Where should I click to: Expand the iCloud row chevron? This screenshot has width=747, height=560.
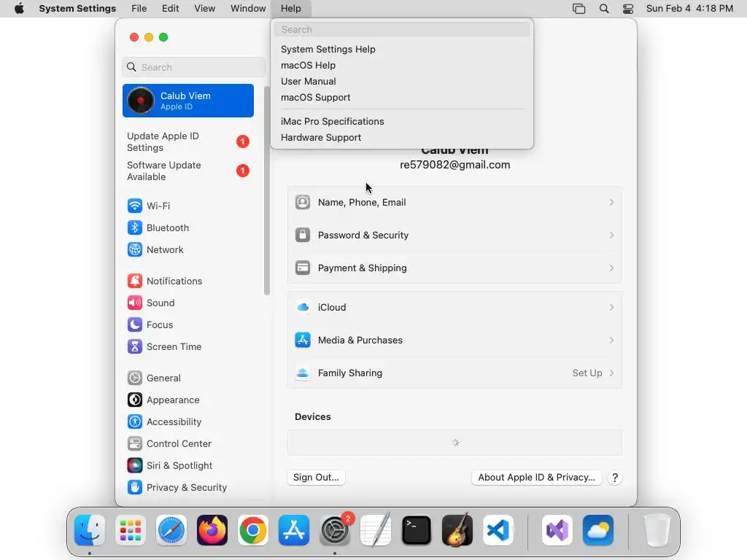click(x=611, y=308)
